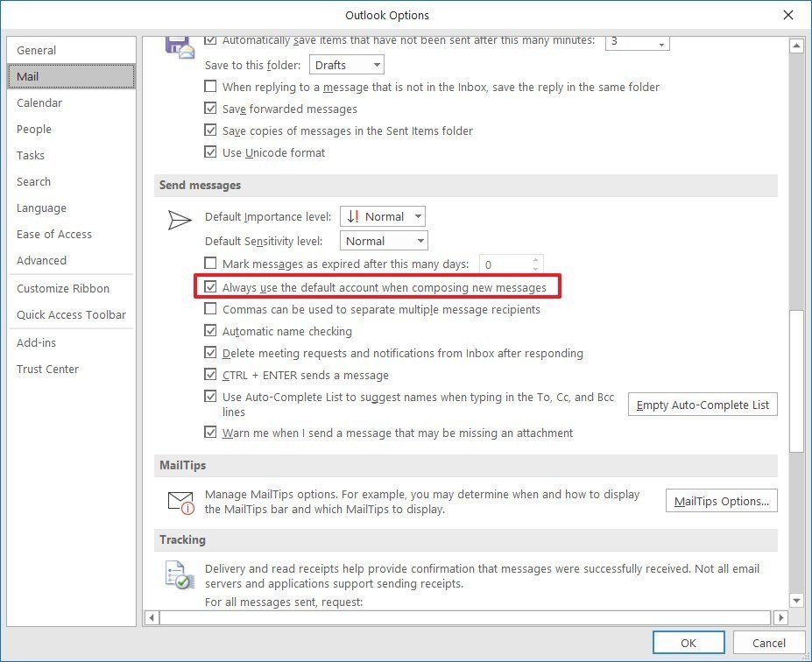812x662 pixels.
Task: Click the Empty Auto-Complete List button
Action: coord(702,405)
